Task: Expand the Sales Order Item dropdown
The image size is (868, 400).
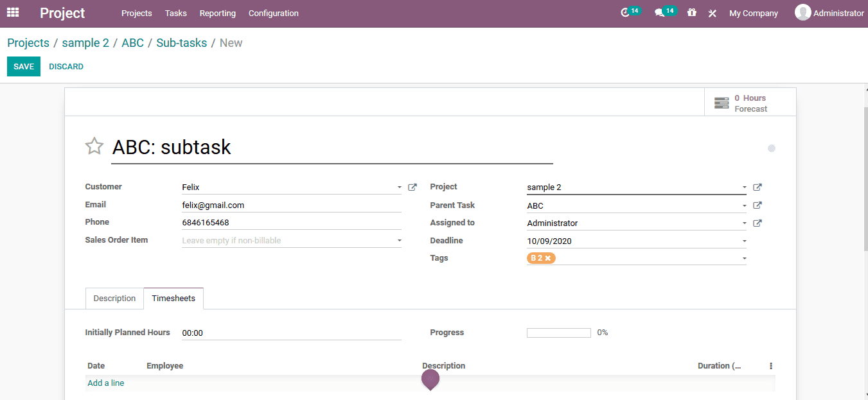Action: [x=399, y=239]
